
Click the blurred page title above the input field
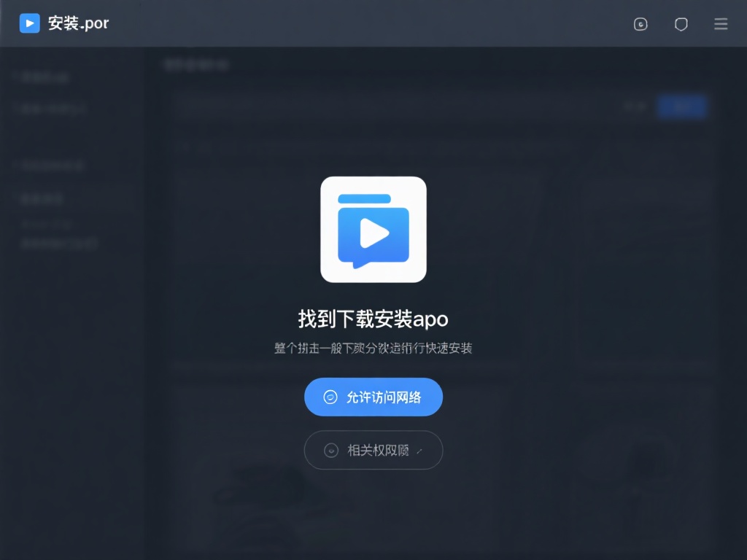(196, 65)
